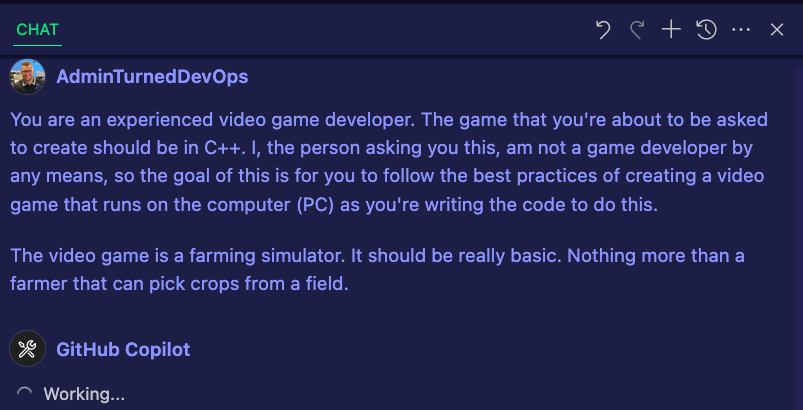
Task: Undo the last chat request
Action: pyautogui.click(x=603, y=30)
